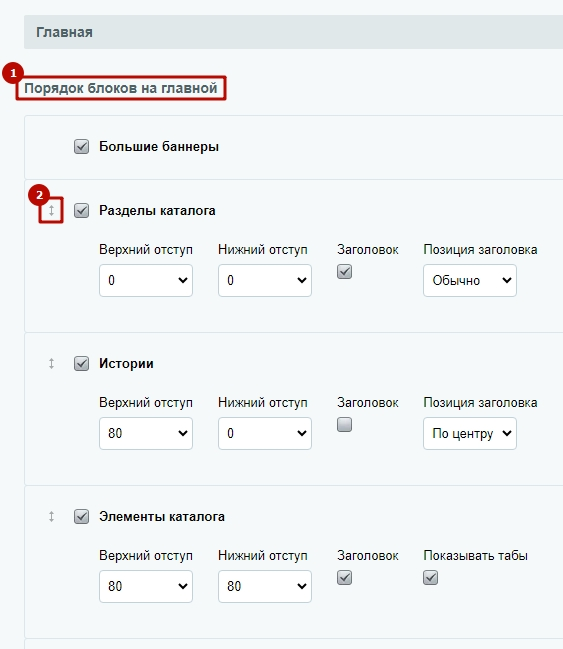Uncheck Заголовок for Разделы каталога
The image size is (563, 649).
click(x=344, y=272)
